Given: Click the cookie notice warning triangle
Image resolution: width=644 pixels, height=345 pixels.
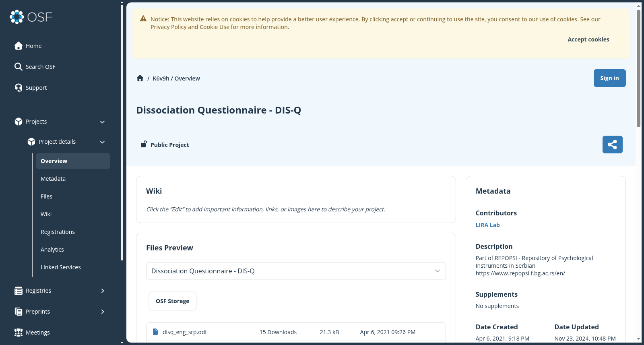Looking at the screenshot, I should tap(143, 19).
